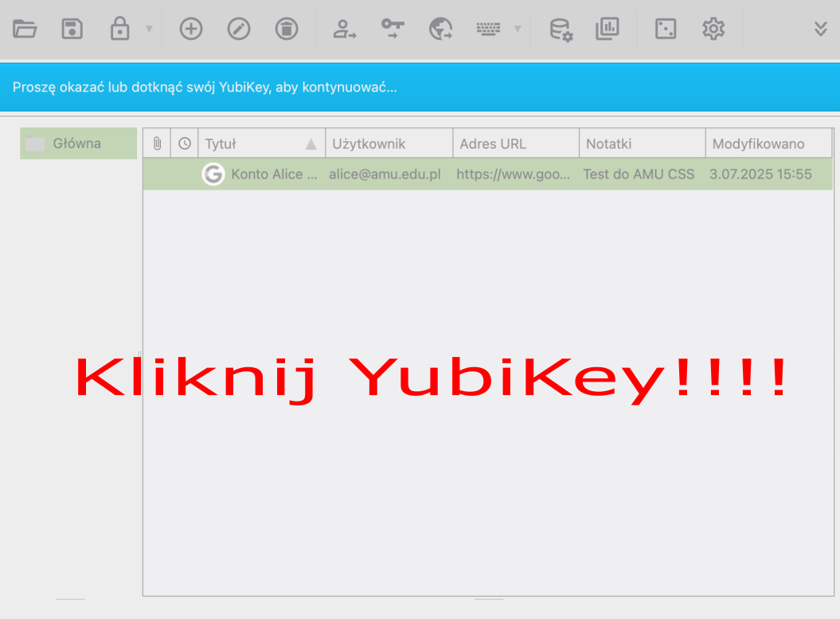Open database settings using the cylinder-gear icon
840x619 pixels.
[561, 29]
